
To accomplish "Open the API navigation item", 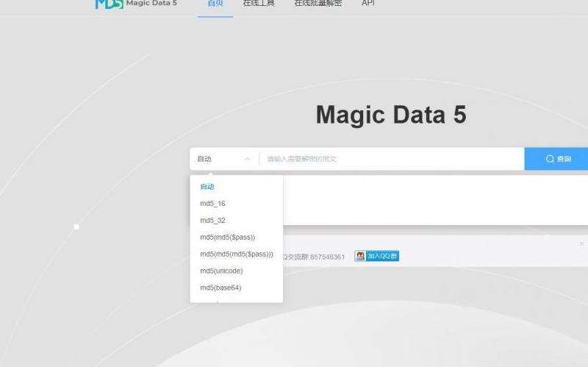I will tap(368, 4).
